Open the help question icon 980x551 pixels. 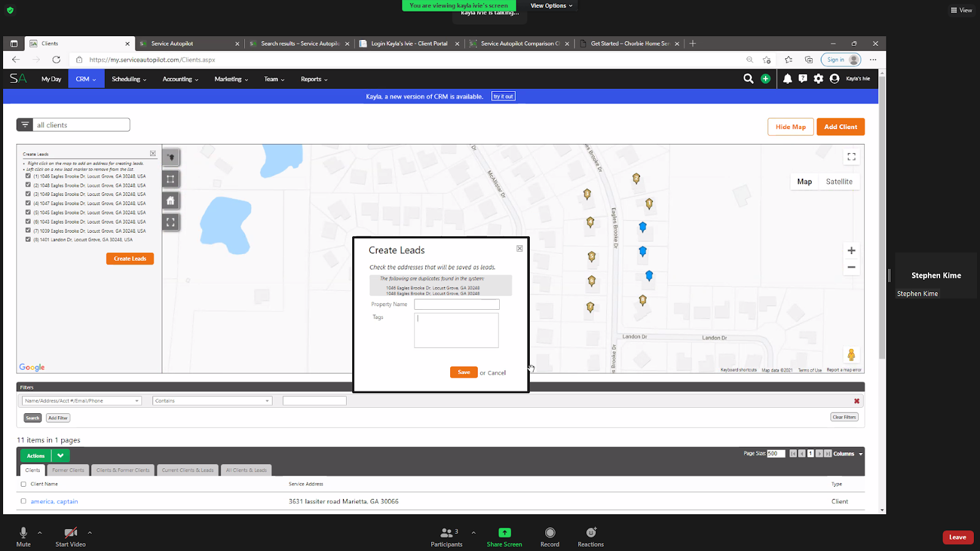tap(803, 78)
